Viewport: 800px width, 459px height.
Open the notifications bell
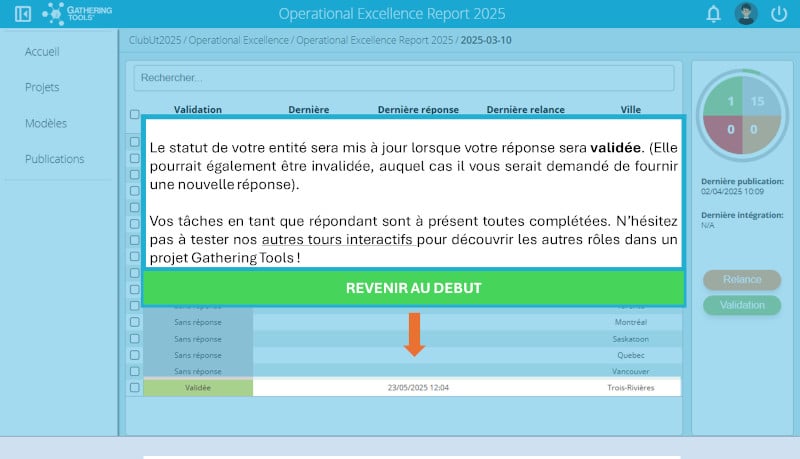[x=713, y=14]
